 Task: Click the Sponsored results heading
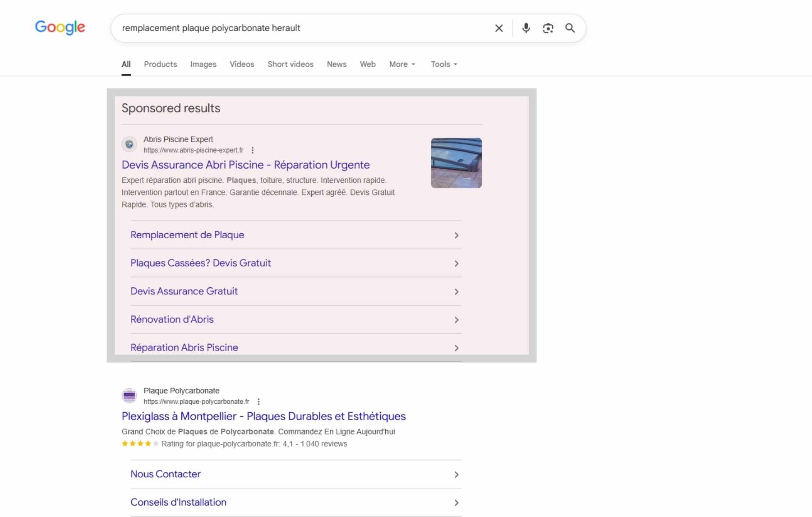171,108
